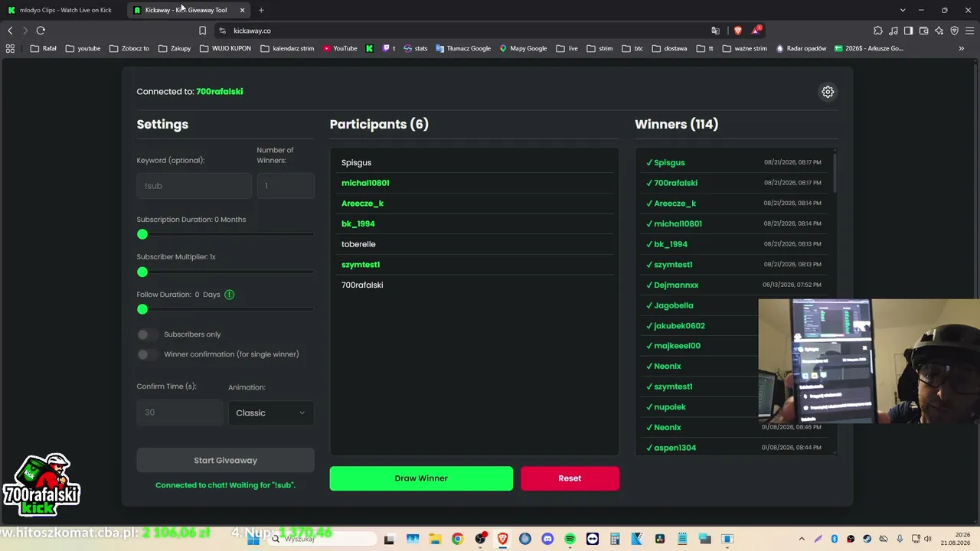
Task: Open a new browser tab
Action: 261,10
